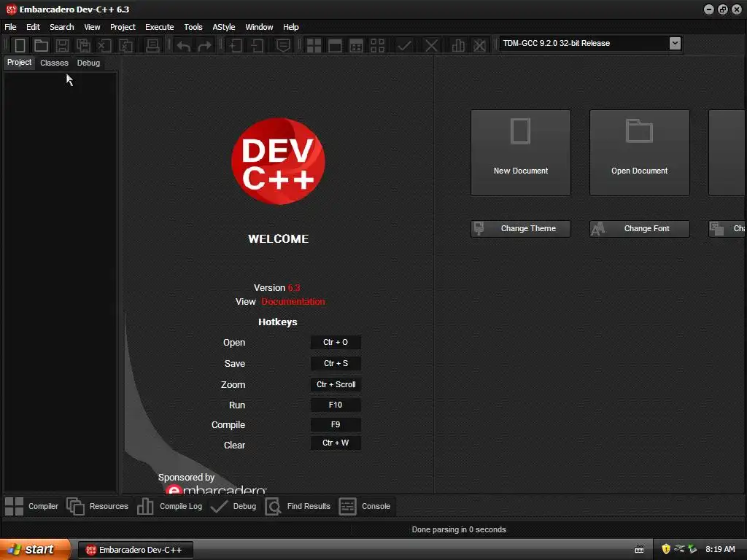
Task: Click the Indent toolbar icon with plus
Action: [236, 45]
